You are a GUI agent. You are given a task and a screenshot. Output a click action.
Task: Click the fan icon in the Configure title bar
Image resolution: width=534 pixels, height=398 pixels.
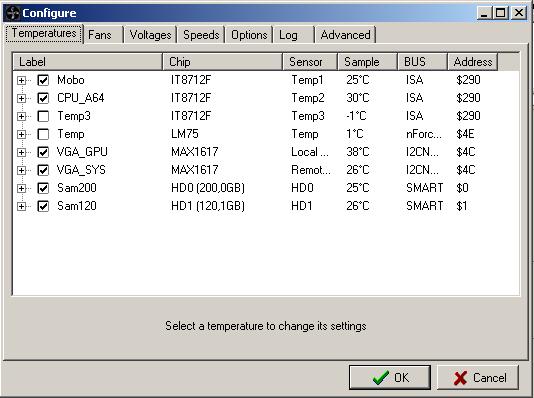tap(13, 13)
